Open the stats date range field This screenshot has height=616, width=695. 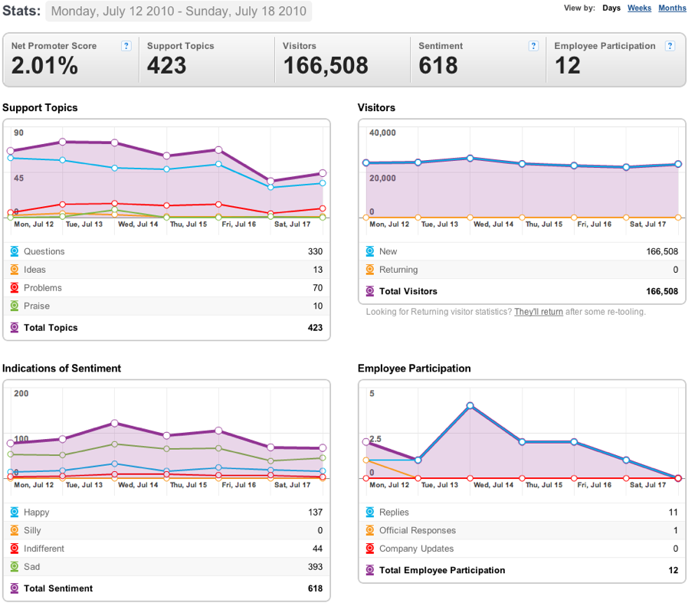(x=179, y=11)
